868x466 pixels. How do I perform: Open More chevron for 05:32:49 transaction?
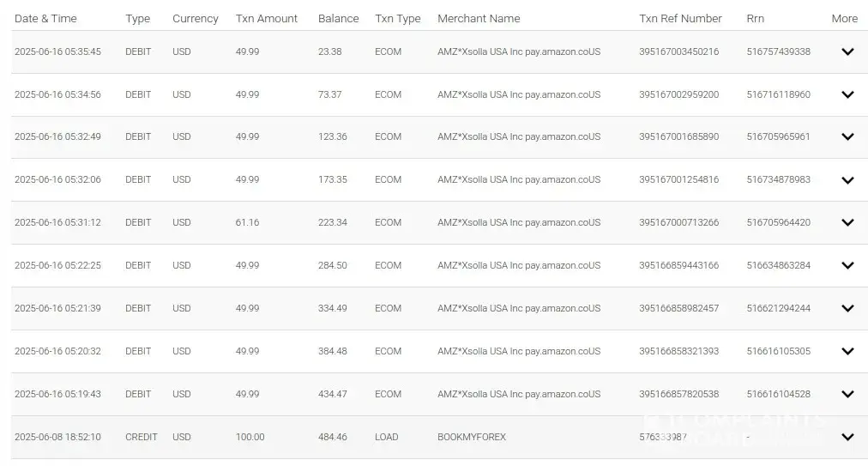pos(847,136)
